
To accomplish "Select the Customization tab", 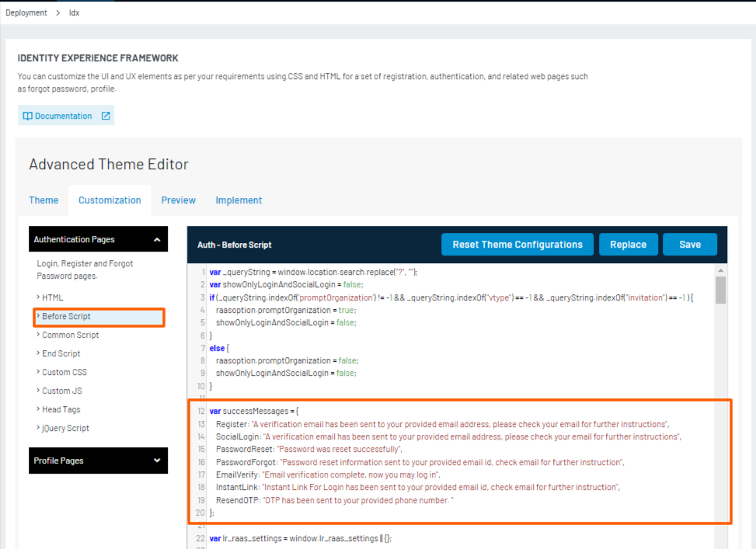I will [x=110, y=200].
